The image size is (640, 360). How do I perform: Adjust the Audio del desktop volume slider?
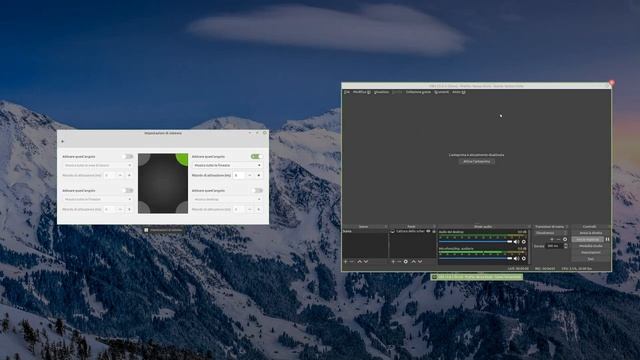(x=475, y=242)
